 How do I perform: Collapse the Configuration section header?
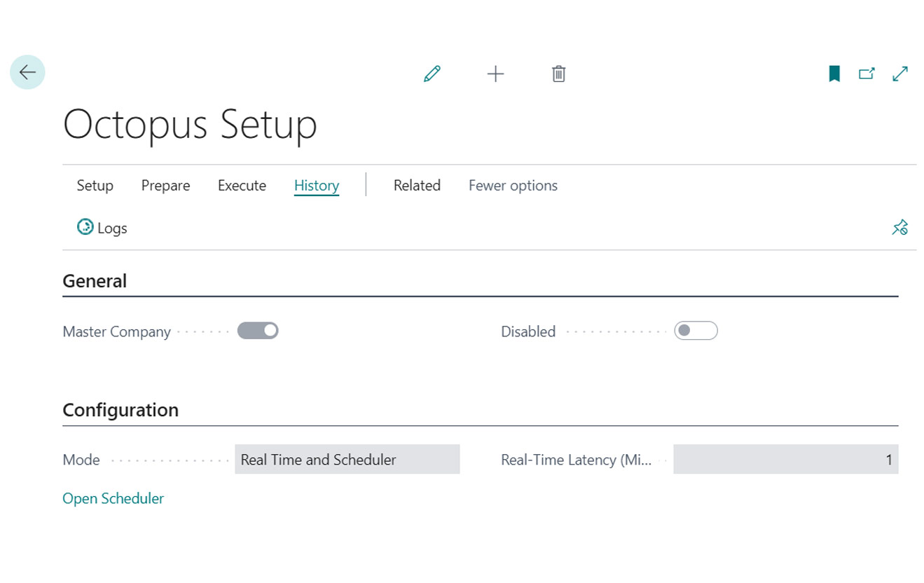[x=120, y=410]
